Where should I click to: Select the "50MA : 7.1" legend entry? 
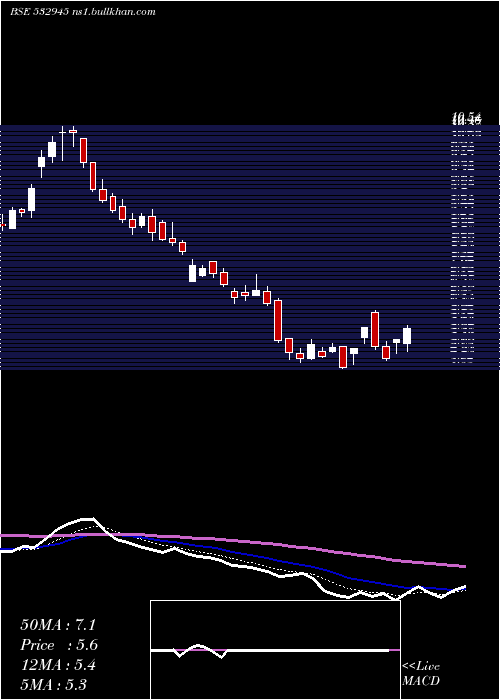point(58,625)
